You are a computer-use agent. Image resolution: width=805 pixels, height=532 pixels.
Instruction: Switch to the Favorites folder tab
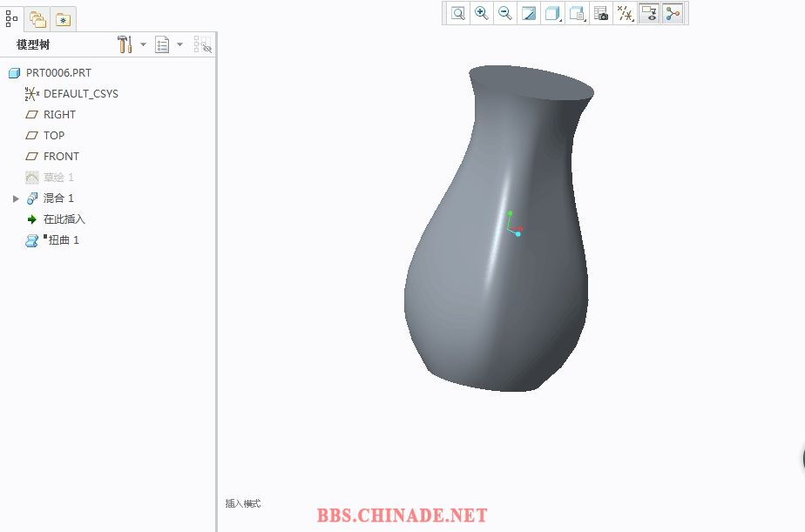coord(63,18)
